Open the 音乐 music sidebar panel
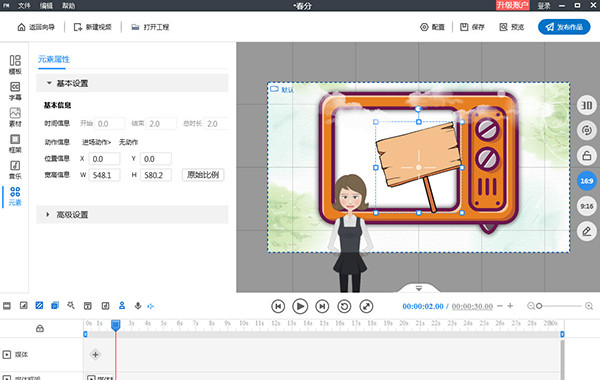 point(15,170)
